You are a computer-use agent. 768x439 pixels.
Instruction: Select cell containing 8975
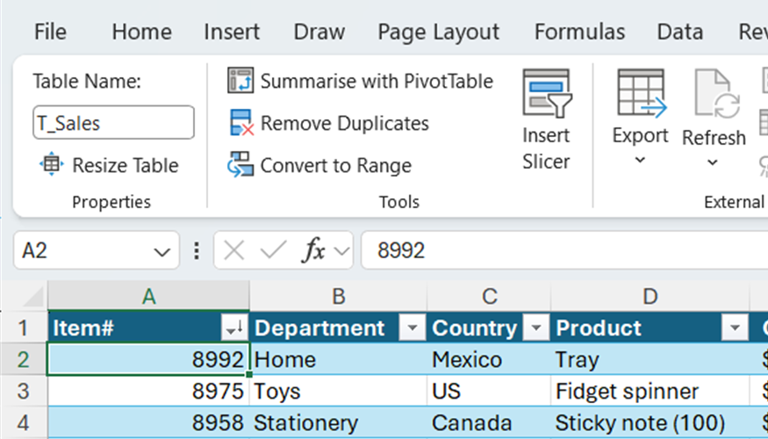(149, 391)
